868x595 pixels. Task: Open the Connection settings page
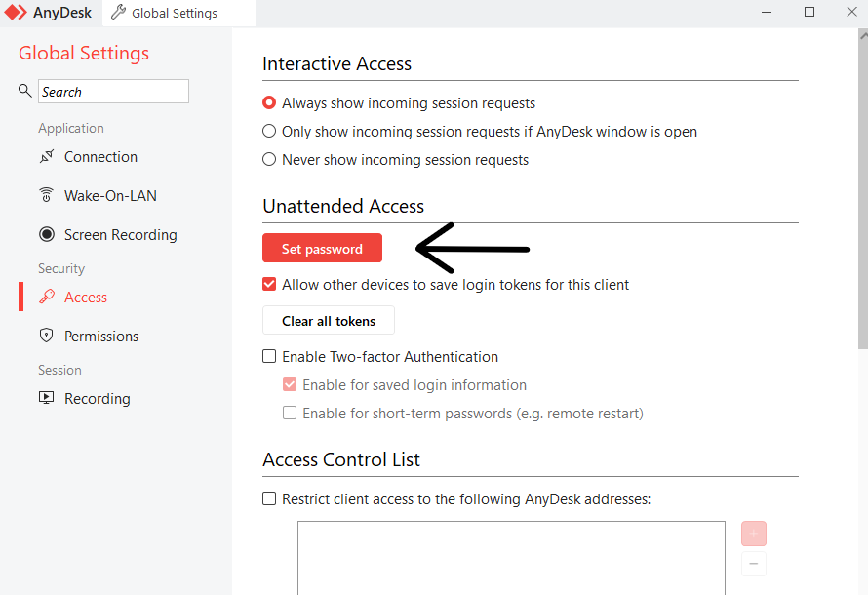(100, 157)
